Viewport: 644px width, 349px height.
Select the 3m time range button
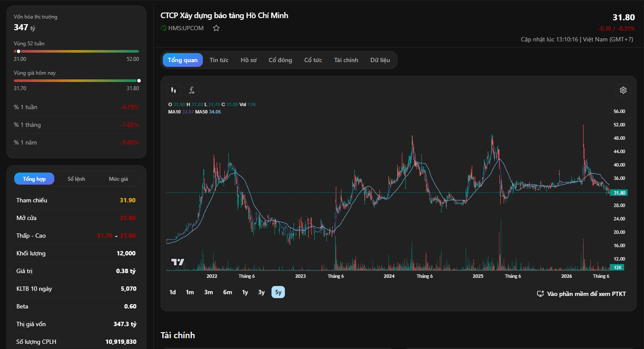coord(208,292)
